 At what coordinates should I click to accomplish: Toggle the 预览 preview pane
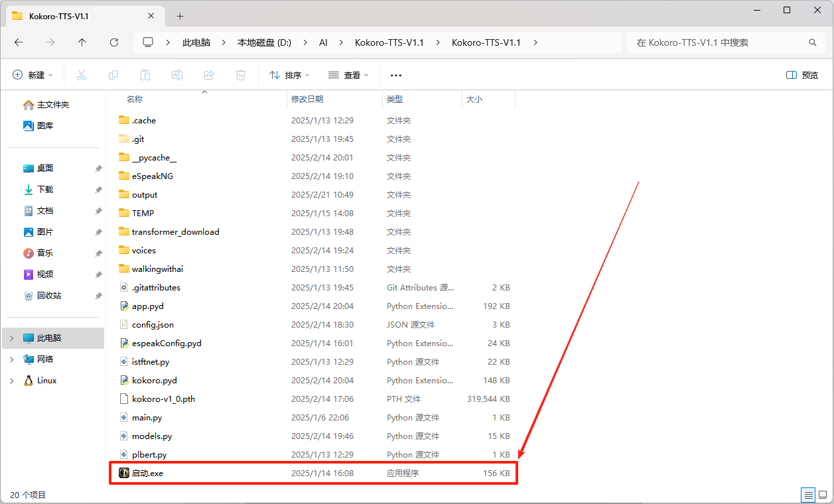802,75
